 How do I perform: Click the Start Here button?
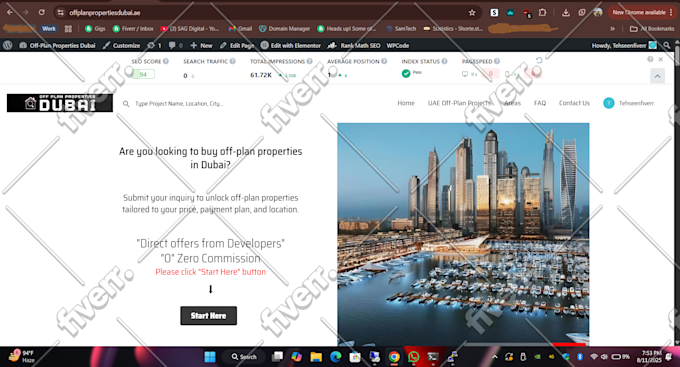point(209,316)
